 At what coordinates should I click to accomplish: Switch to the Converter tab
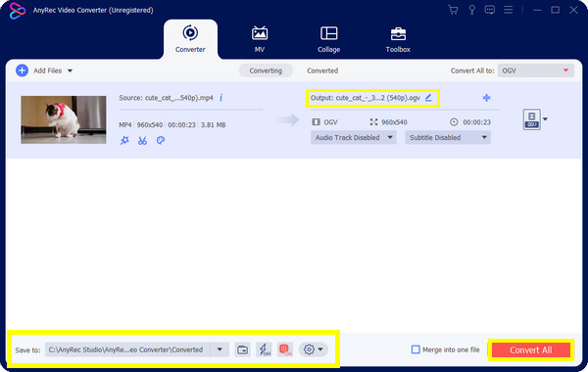click(190, 39)
